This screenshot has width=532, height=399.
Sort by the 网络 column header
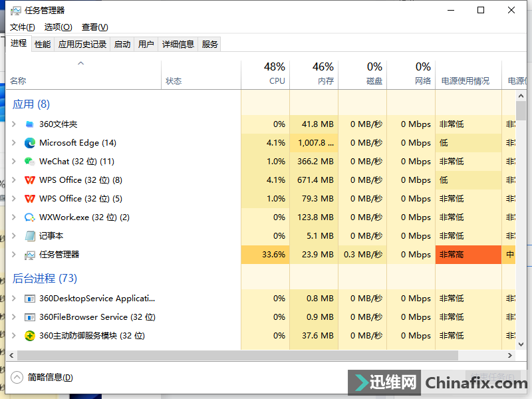click(411, 74)
